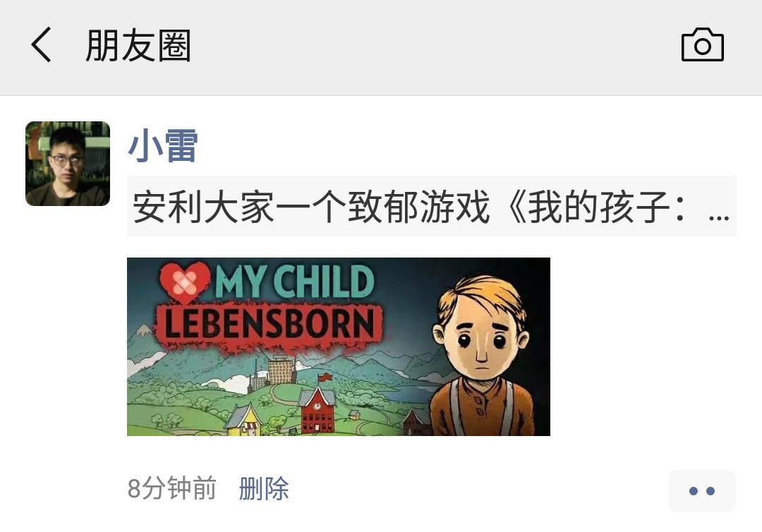Open the two-dot like and comment menu

[702, 490]
